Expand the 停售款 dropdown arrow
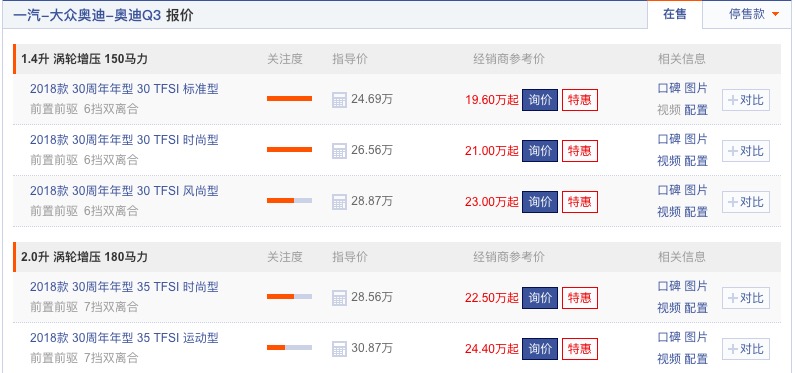Screen dimensions: 795x373 [775, 14]
